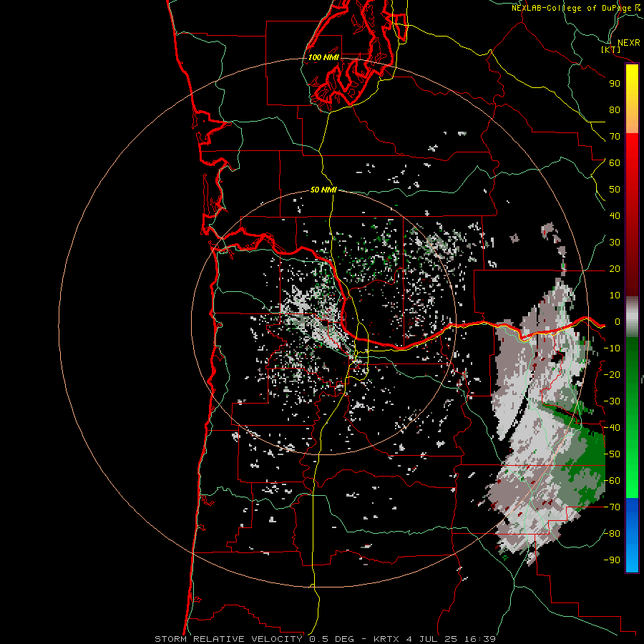Click the 70 value on velocity scale
The height and width of the screenshot is (644, 644).
click(615, 137)
